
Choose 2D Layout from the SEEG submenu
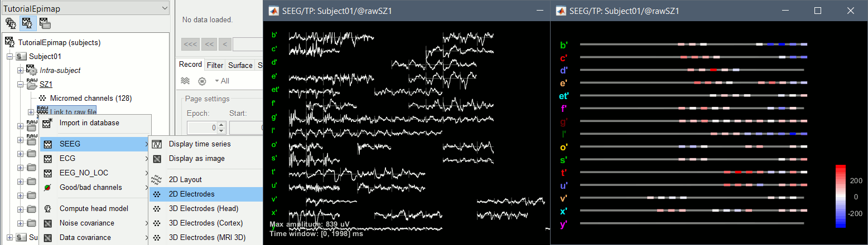(x=185, y=179)
